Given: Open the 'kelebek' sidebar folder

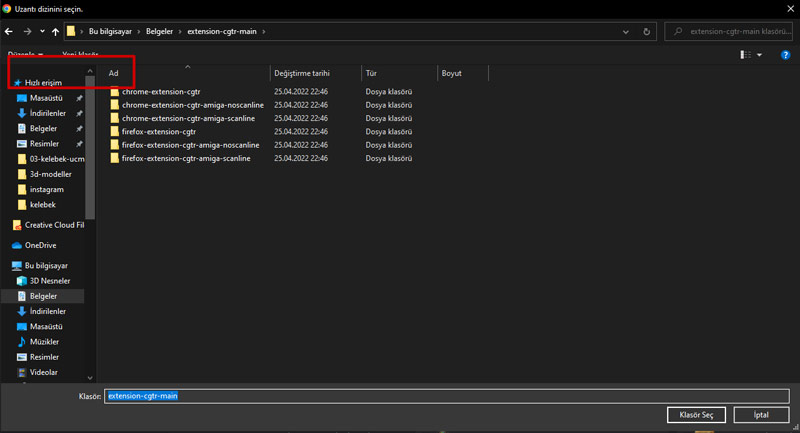Looking at the screenshot, I should [x=42, y=205].
